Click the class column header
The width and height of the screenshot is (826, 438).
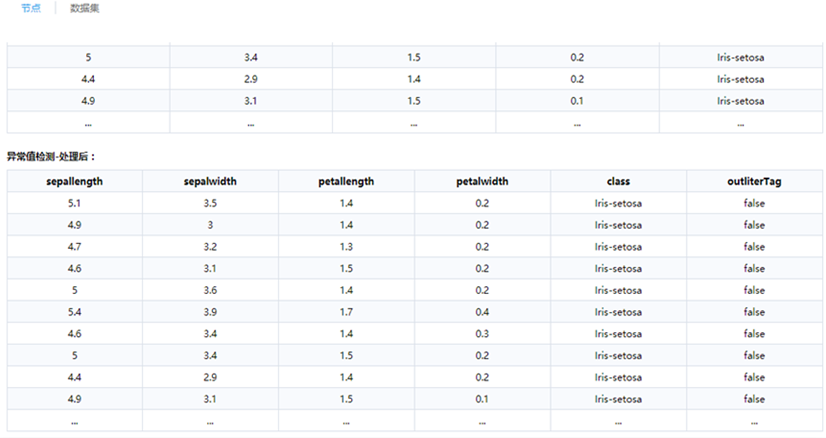coord(618,181)
